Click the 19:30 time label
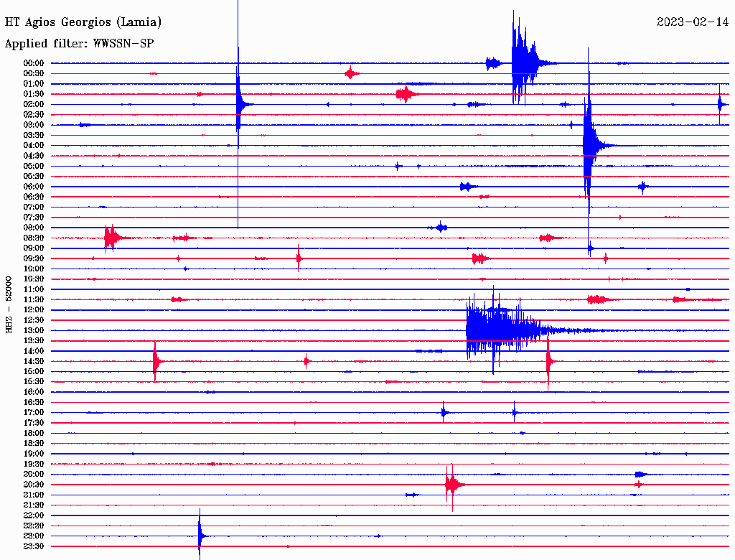This screenshot has width=735, height=560. pos(34,465)
